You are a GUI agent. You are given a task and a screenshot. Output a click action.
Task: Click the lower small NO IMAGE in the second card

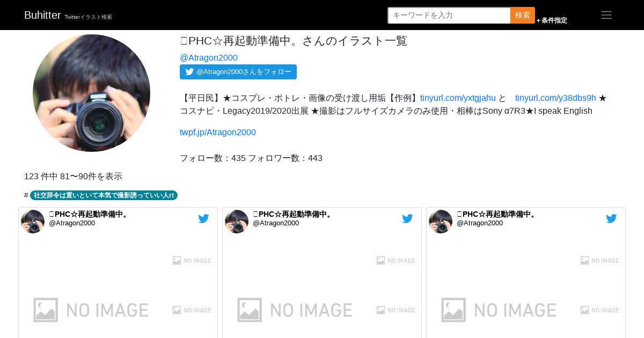point(396,310)
